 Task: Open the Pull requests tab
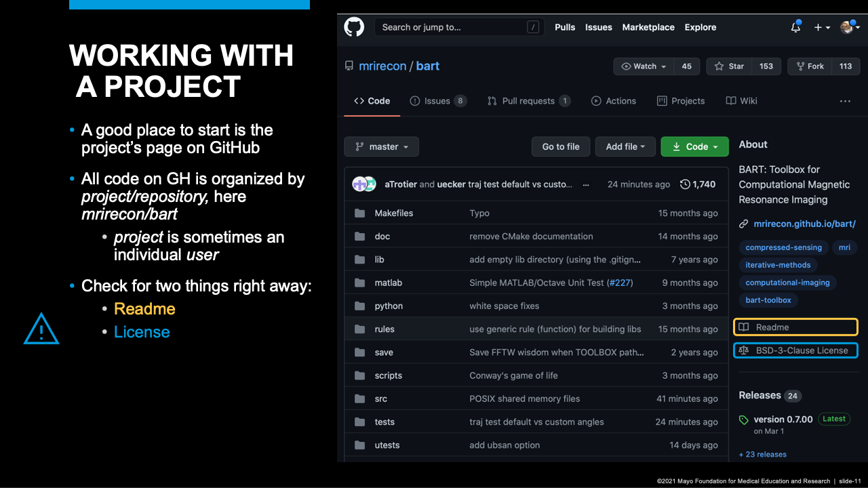coord(528,101)
